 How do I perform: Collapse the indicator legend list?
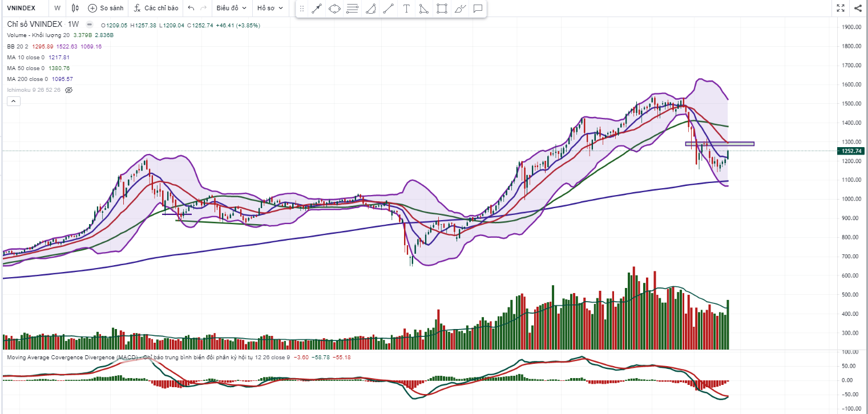click(14, 102)
